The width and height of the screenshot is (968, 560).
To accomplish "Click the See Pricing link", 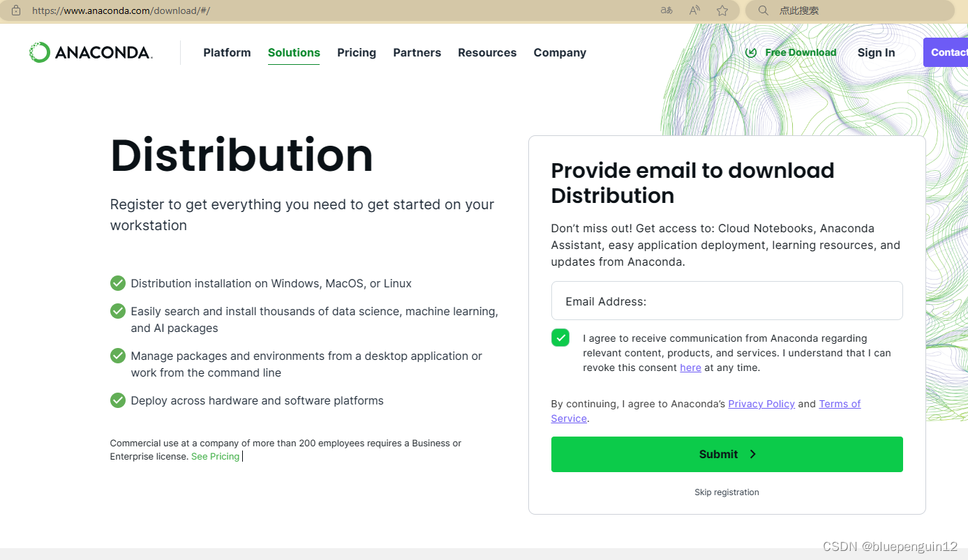I will click(215, 456).
